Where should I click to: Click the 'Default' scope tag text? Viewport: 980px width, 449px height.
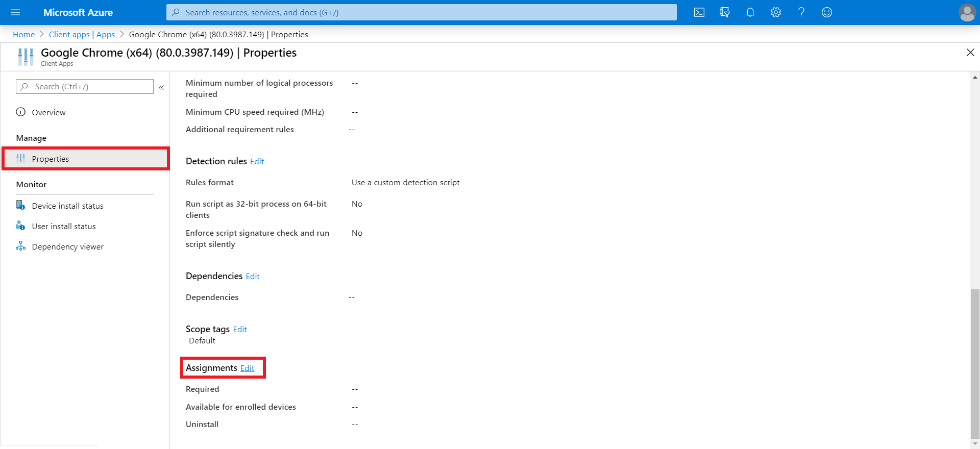(202, 340)
